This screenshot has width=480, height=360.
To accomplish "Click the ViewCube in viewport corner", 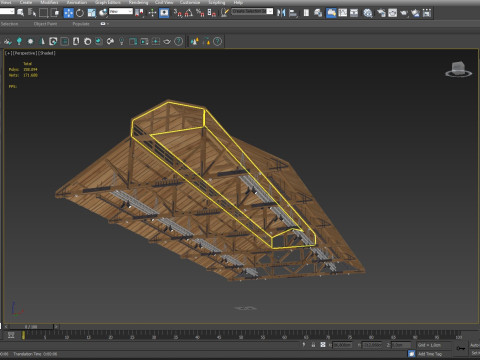I will click(x=459, y=69).
